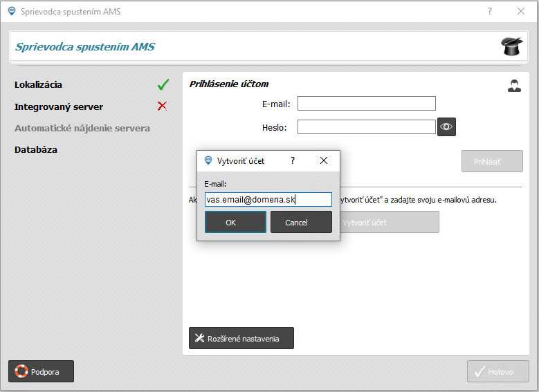Click the top hat wizard icon
The width and height of the screenshot is (539, 392).
pyautogui.click(x=511, y=46)
